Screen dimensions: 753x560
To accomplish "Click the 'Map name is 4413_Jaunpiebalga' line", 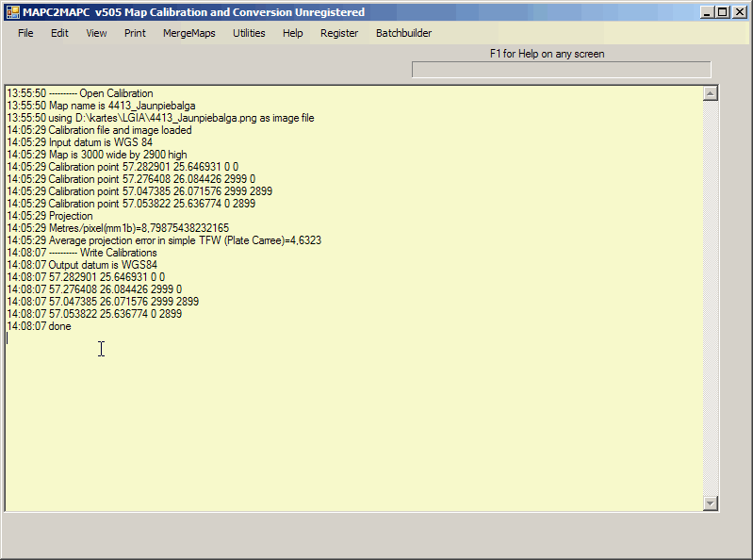I will click(101, 106).
